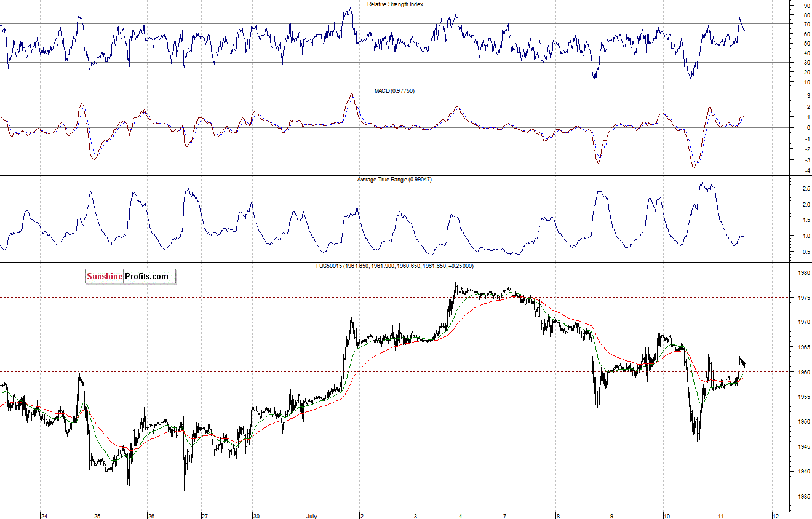Select the 1975 price axis label
The height and width of the screenshot is (519, 812).
805,297
